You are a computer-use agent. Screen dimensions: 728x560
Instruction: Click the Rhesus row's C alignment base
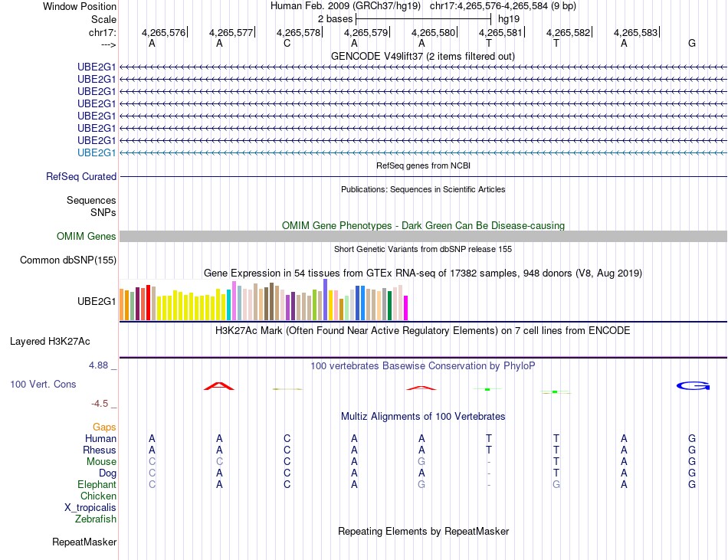(x=287, y=450)
